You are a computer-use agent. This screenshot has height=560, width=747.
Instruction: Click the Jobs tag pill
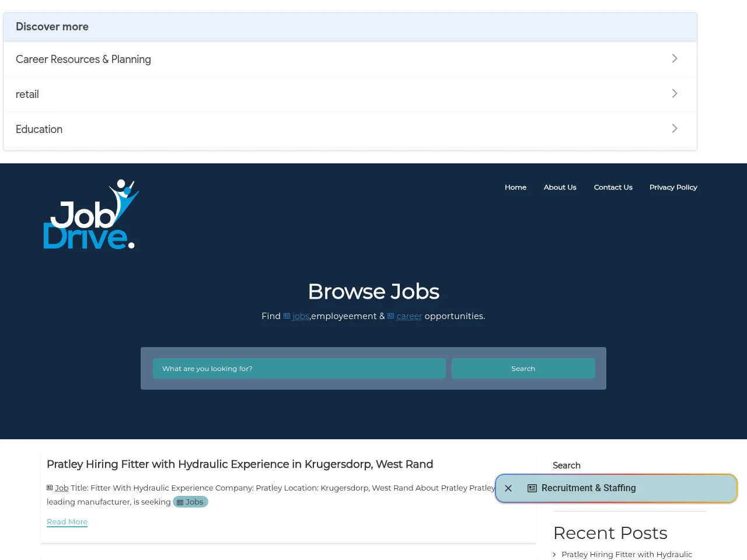190,502
